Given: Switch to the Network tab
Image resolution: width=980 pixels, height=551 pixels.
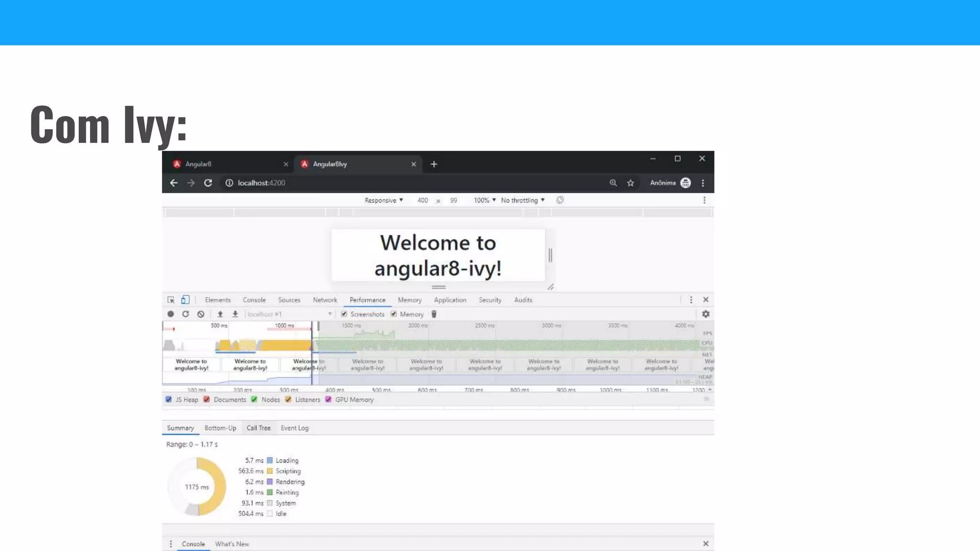Looking at the screenshot, I should tap(325, 300).
